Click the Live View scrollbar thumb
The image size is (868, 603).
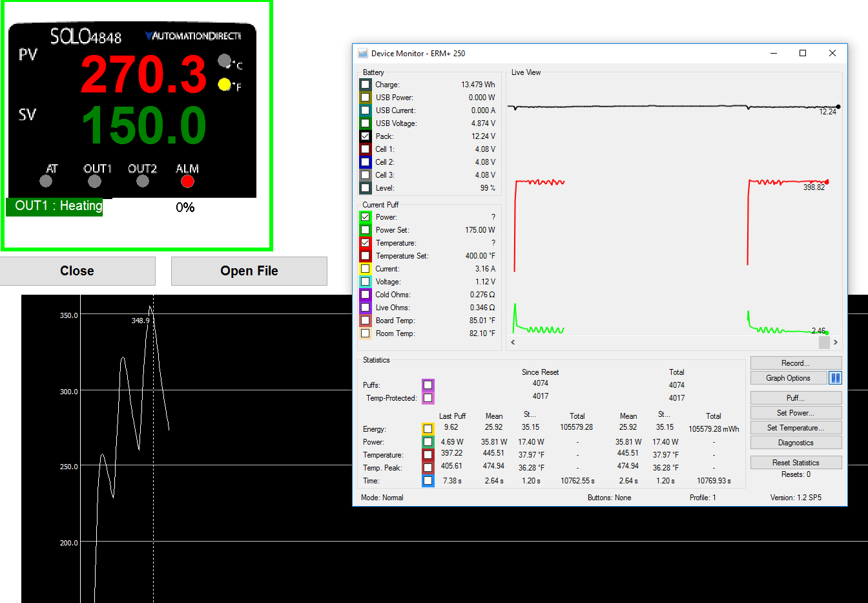(x=823, y=342)
